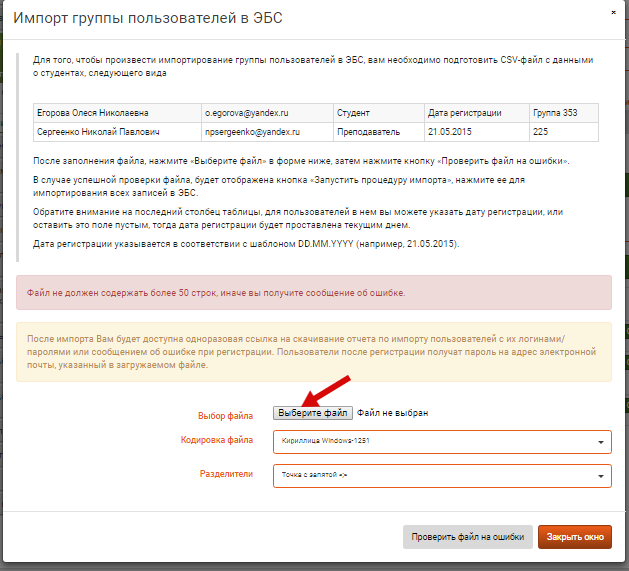Open the «Кодировка файла» dropdown
Viewport: 629px width, 571px height.
tap(441, 442)
